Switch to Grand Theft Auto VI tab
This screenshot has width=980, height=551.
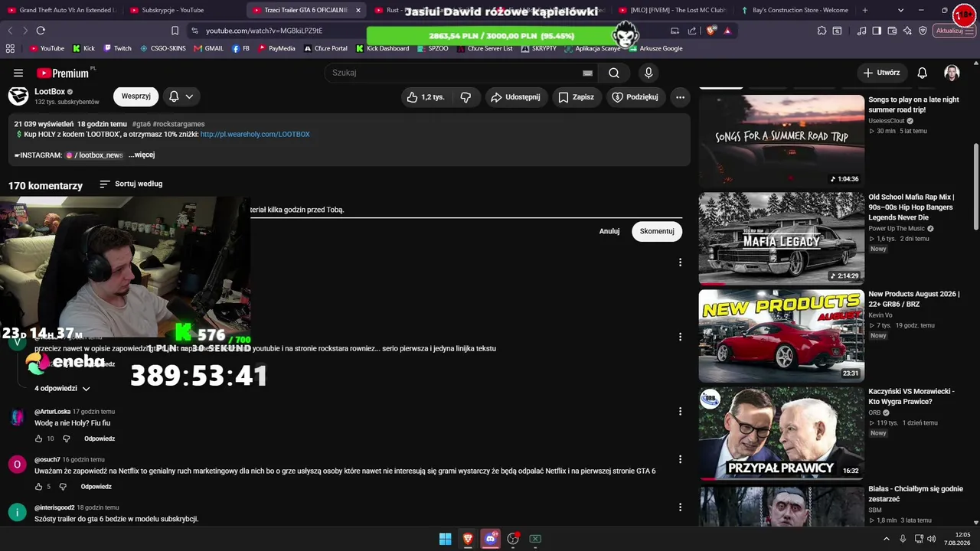pos(61,10)
